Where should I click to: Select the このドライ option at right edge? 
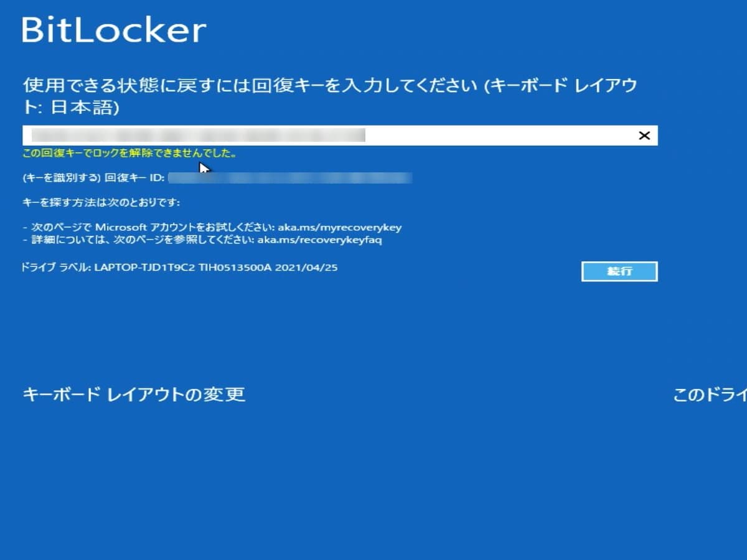click(x=710, y=394)
